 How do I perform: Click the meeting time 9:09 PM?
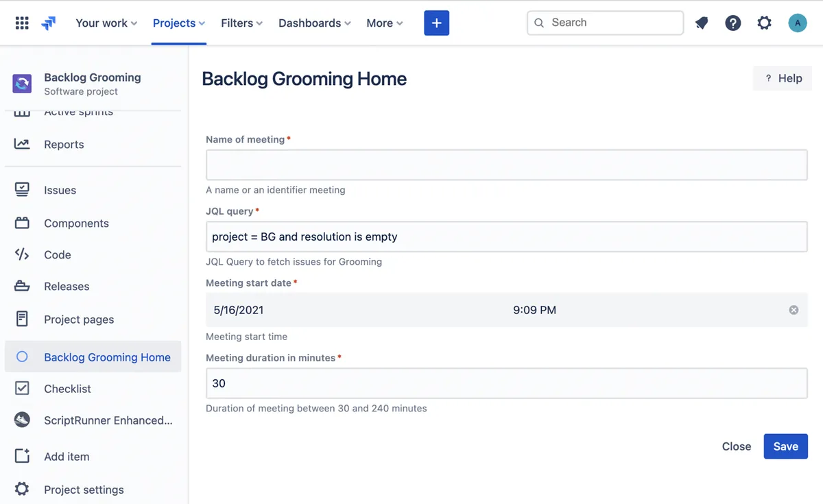point(534,310)
